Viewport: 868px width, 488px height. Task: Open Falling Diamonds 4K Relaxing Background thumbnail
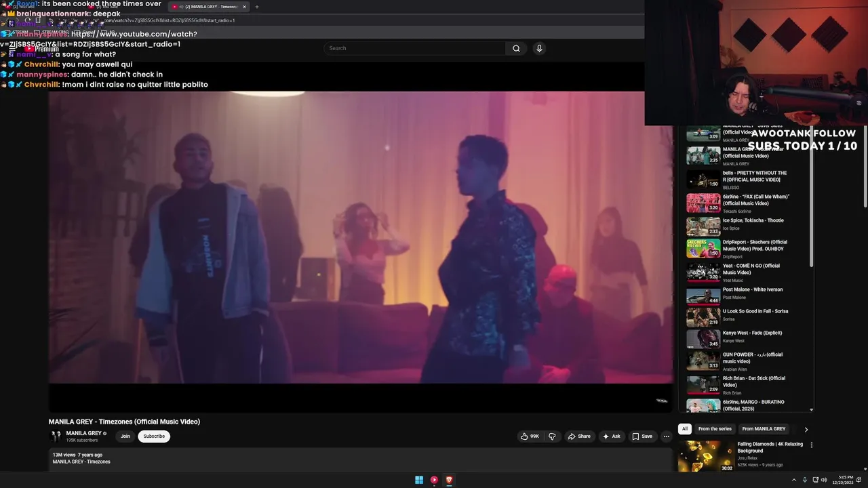coord(706,456)
